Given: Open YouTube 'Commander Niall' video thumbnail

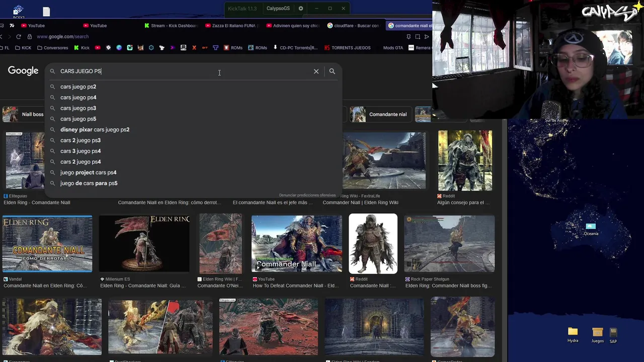Looking at the screenshot, I should point(297,244).
